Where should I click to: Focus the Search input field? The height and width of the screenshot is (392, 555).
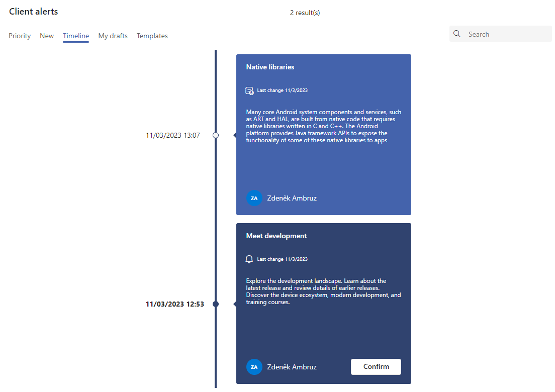(x=501, y=34)
